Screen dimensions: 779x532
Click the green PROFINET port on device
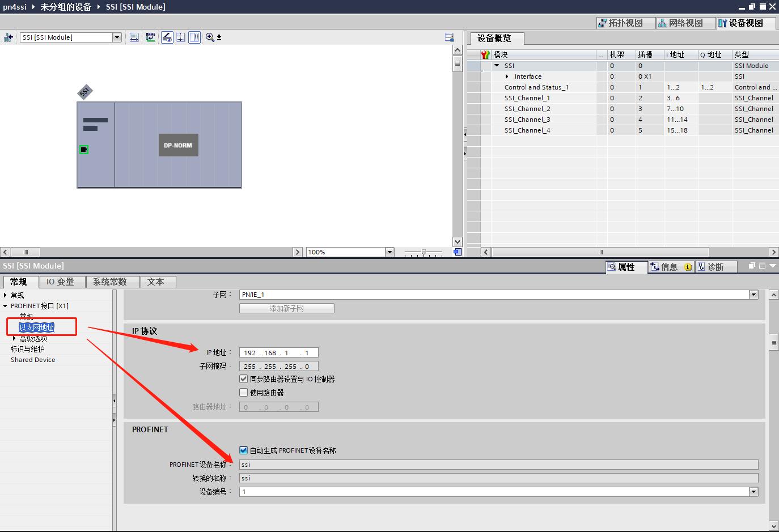tap(84, 150)
